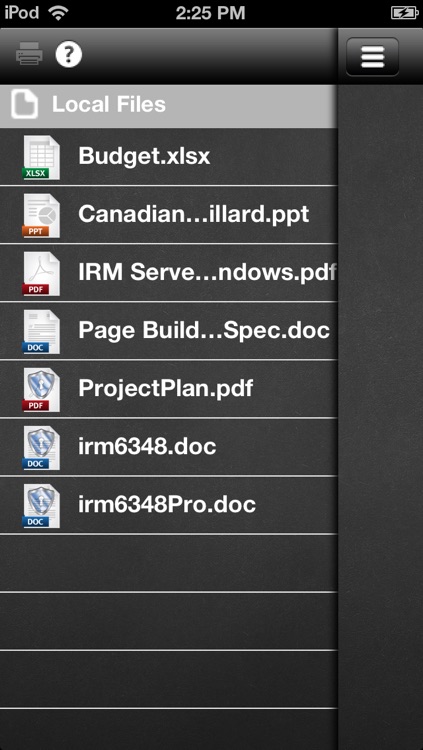Open the hamburger menu button
Viewport: 423px width, 750px height.
[x=372, y=56]
